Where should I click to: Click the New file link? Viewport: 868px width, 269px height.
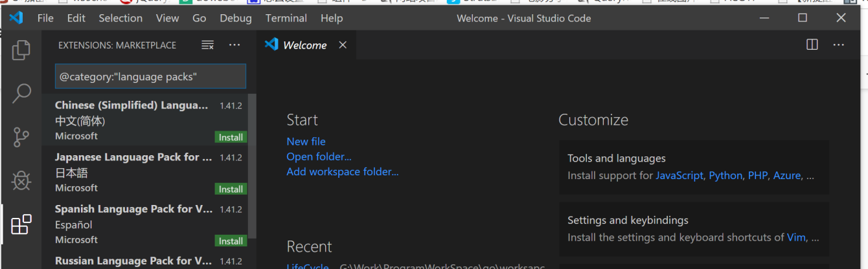click(x=306, y=142)
